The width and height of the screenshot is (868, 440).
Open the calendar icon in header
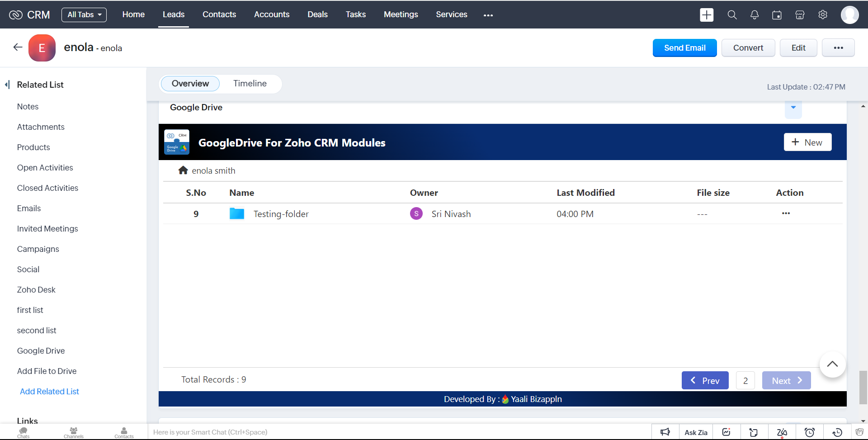point(777,15)
